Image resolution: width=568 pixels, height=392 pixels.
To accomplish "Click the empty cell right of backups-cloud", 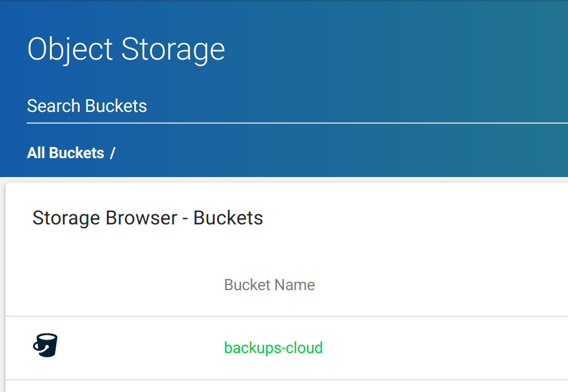I will [x=445, y=348].
